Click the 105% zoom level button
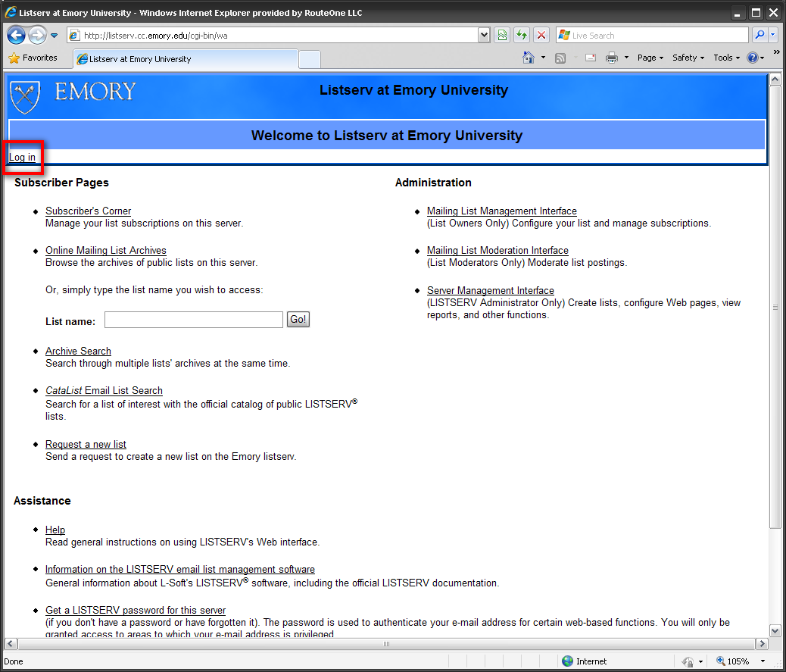Screen dimensions: 786x672 point(732,661)
